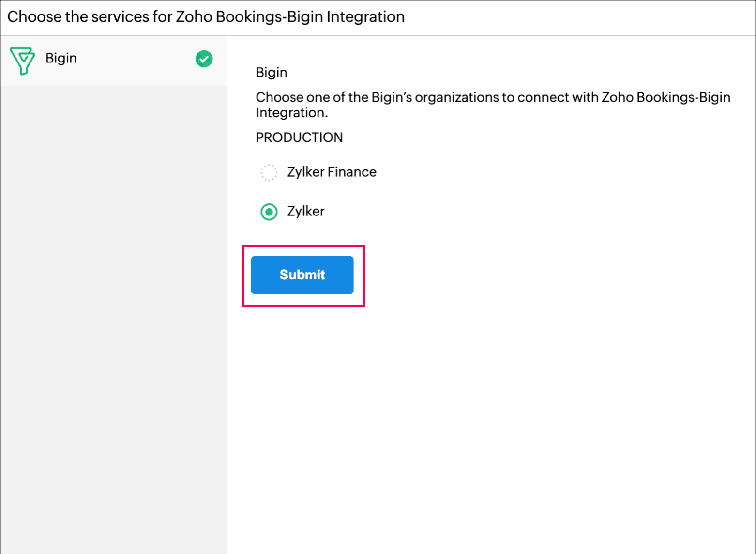Click the Bigin heading above the description
The height and width of the screenshot is (554, 756).
click(272, 73)
